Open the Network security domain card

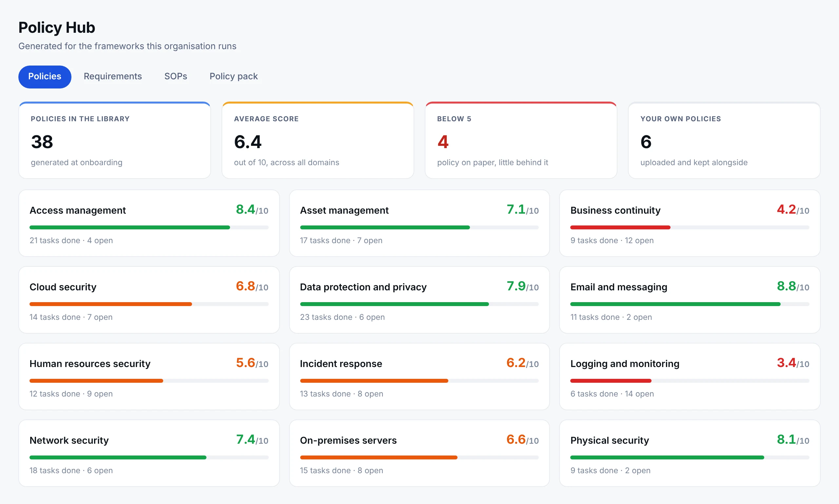click(x=149, y=454)
